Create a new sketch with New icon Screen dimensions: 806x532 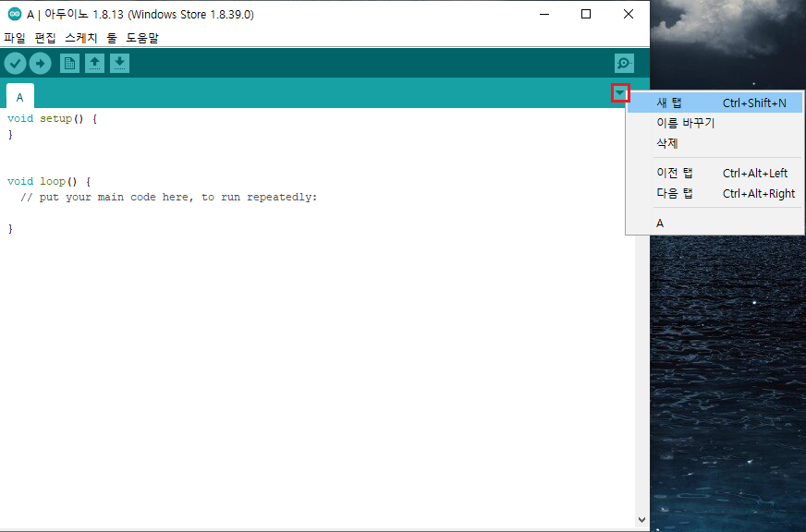coord(69,63)
